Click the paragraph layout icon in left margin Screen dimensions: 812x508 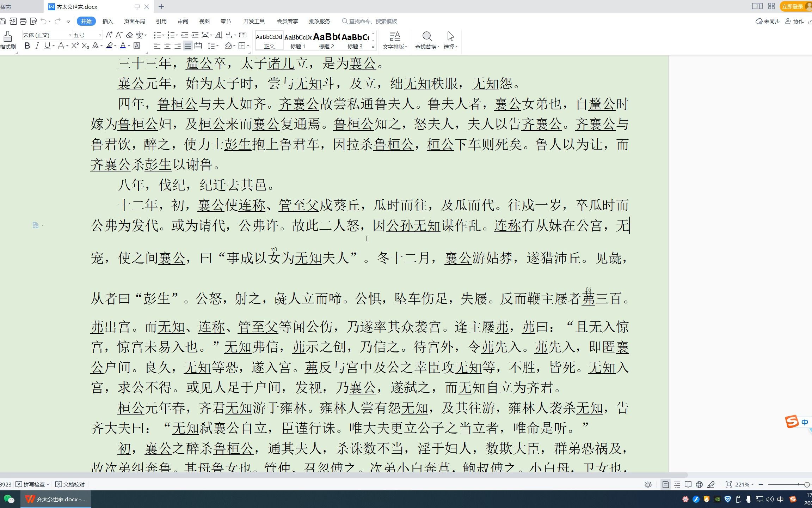(36, 225)
